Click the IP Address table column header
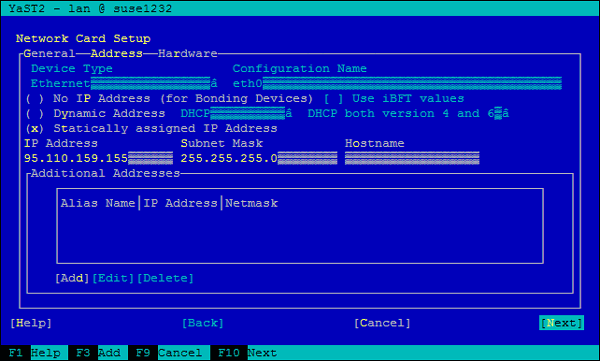This screenshot has width=600, height=361. click(x=180, y=203)
